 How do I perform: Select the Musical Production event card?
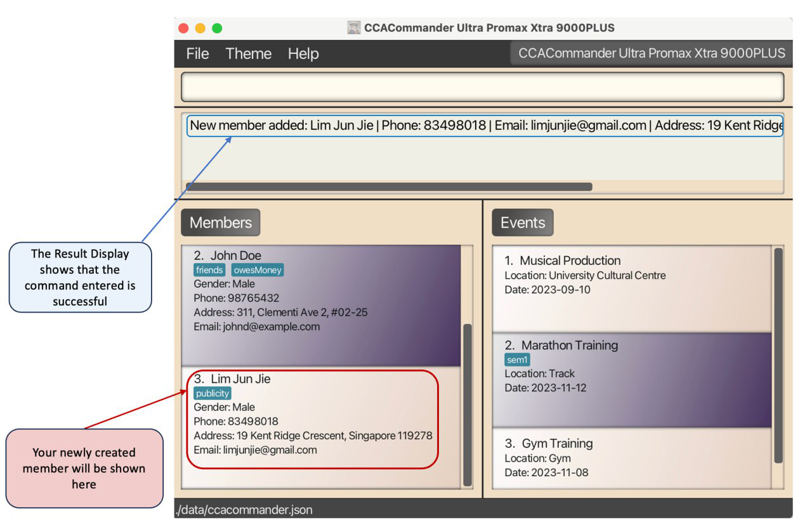tap(631, 289)
